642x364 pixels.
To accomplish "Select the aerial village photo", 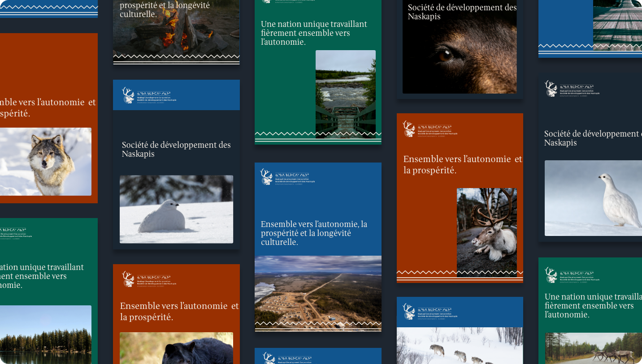I will [x=318, y=289].
